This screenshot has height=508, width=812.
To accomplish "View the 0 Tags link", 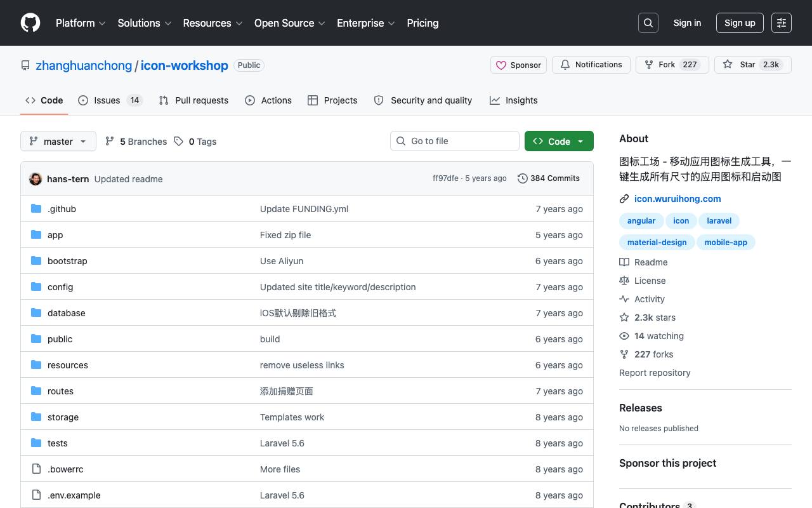I will (x=195, y=142).
